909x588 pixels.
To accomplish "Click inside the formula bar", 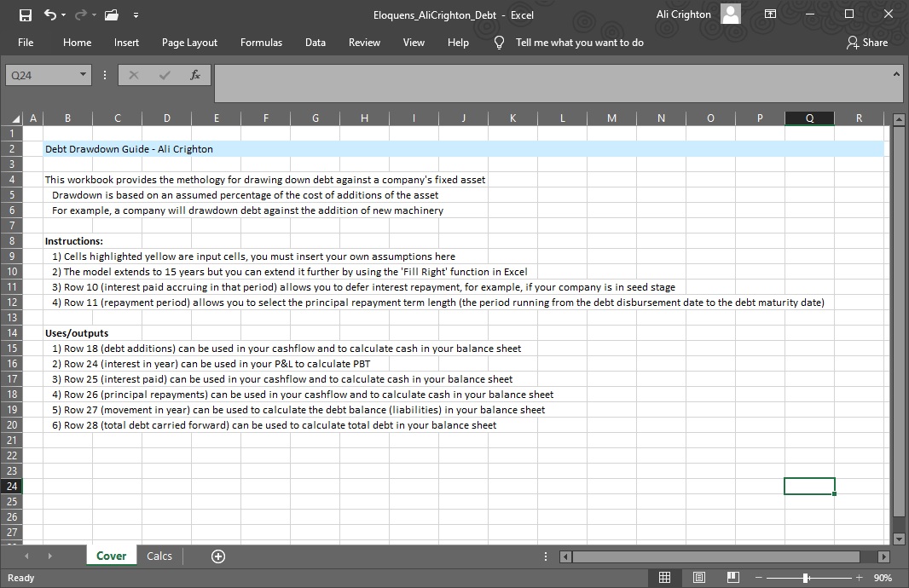I will [551, 84].
